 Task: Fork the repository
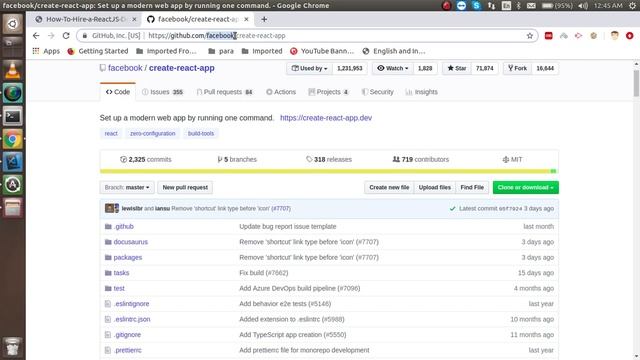pos(517,68)
